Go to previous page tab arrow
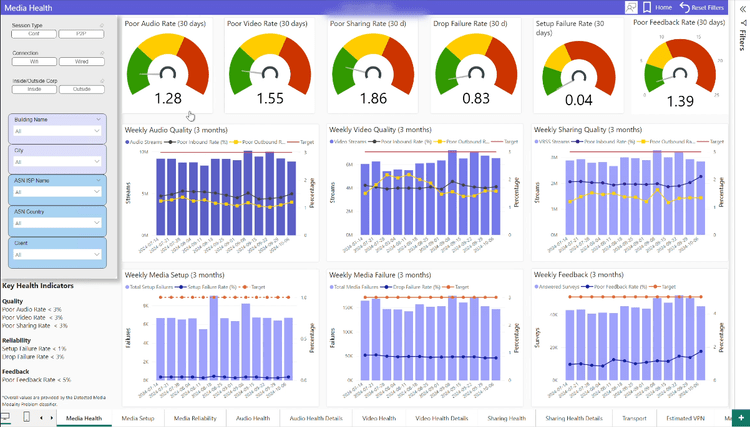This screenshot has height=427, width=750. 40,417
